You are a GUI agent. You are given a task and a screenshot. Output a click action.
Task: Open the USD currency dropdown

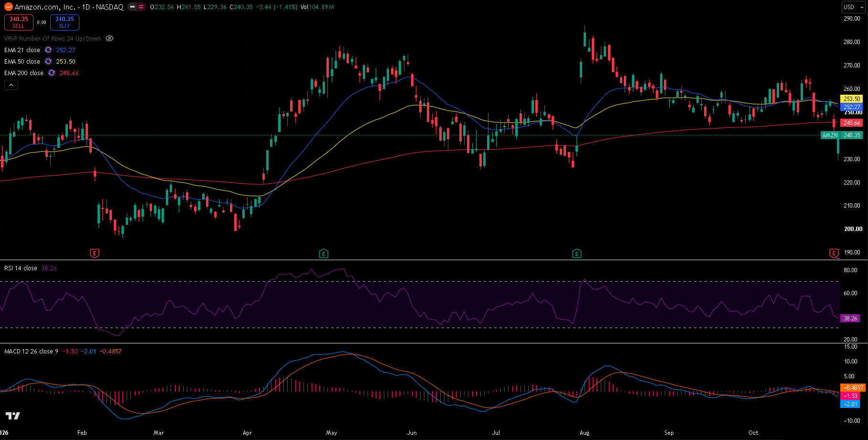point(854,7)
